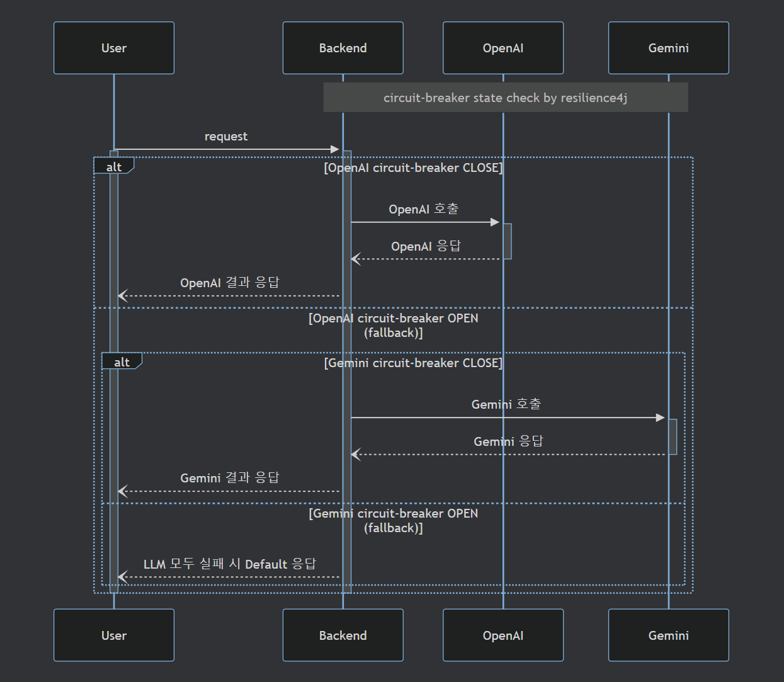This screenshot has width=784, height=682.
Task: Click the 'OpenAI 응답' message label
Action: 426,246
